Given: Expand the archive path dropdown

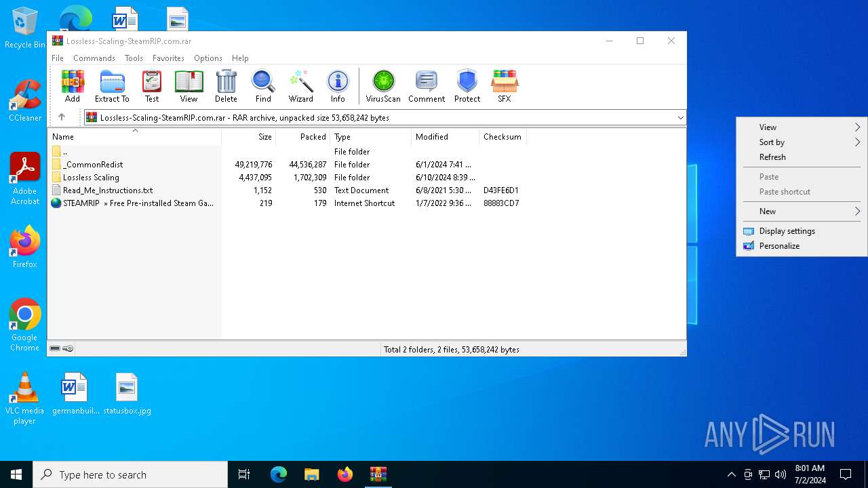Looking at the screenshot, I should (x=680, y=117).
